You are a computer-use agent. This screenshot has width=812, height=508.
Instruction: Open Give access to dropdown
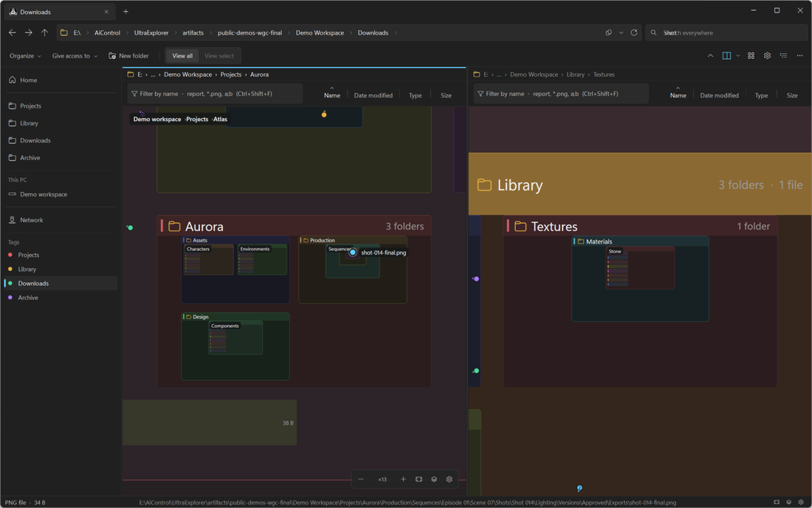[x=75, y=56]
